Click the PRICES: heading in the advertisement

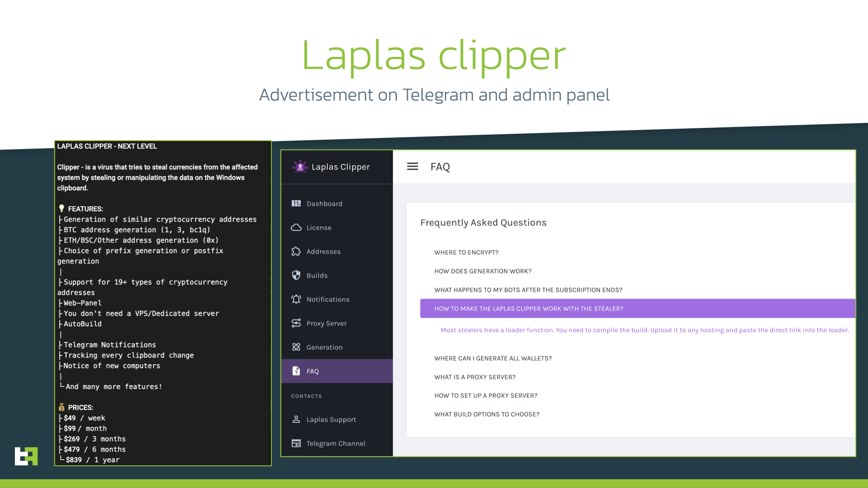point(80,408)
